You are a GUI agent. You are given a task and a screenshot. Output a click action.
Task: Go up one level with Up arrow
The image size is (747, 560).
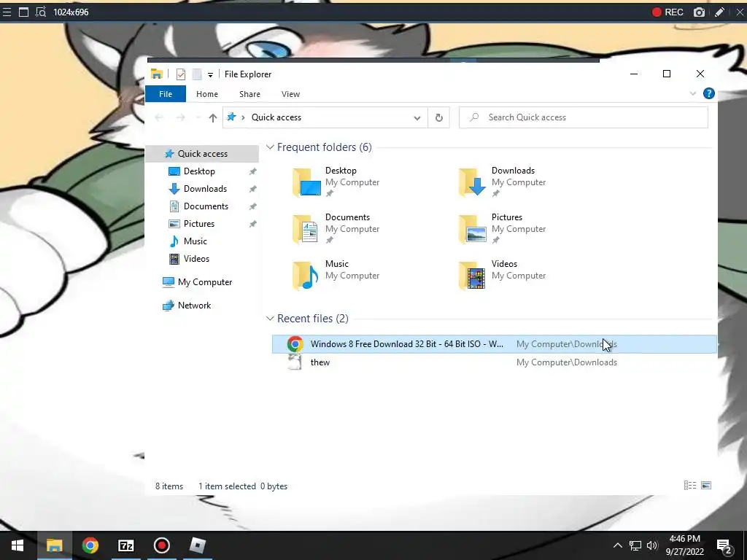tap(212, 117)
